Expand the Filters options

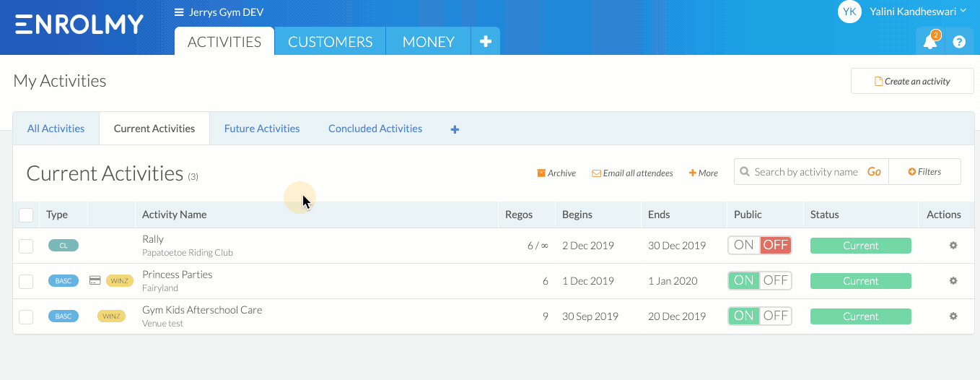[925, 172]
